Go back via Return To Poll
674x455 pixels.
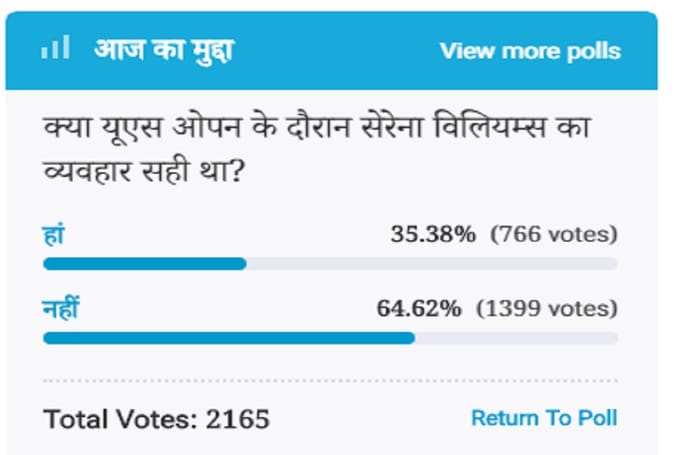pos(544,417)
